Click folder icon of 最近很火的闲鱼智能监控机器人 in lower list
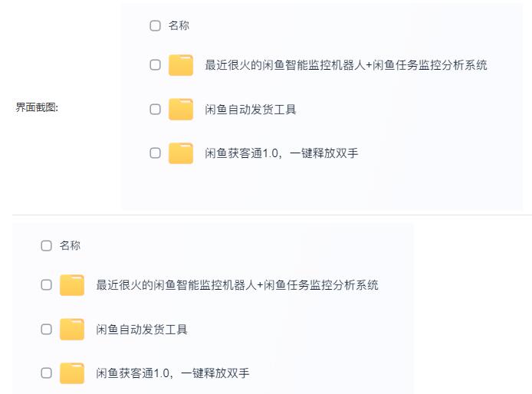The width and height of the screenshot is (532, 394). click(x=72, y=285)
